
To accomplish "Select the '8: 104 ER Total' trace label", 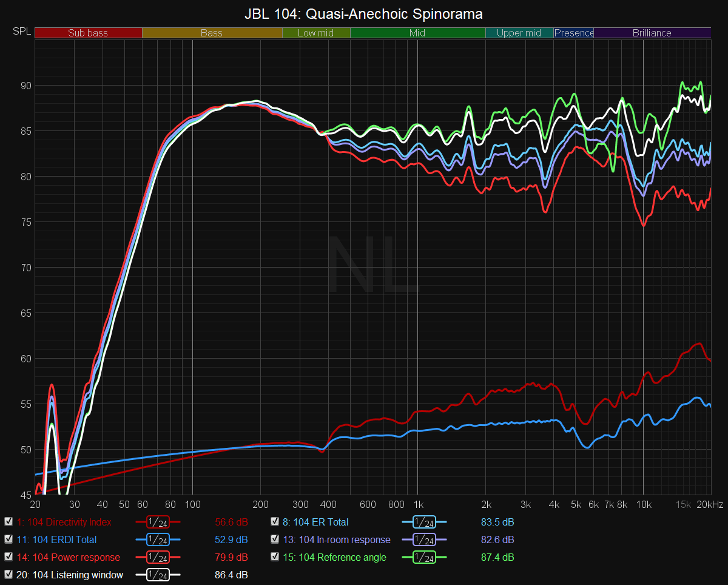I will point(315,522).
